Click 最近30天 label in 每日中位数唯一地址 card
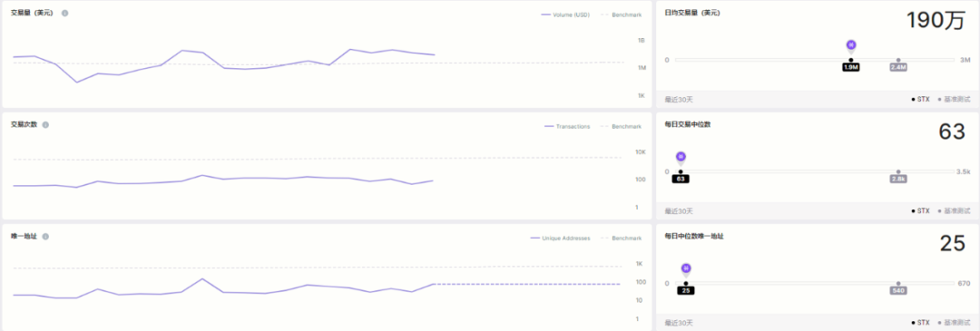 pyautogui.click(x=679, y=323)
